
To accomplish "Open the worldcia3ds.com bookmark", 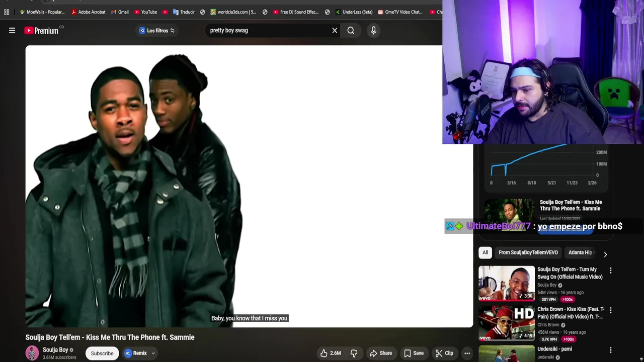I will 233,12.
